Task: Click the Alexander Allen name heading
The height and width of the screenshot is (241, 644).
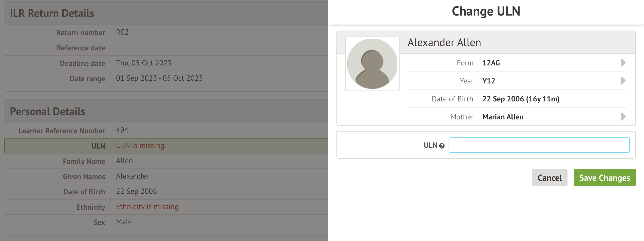Action: (x=444, y=43)
